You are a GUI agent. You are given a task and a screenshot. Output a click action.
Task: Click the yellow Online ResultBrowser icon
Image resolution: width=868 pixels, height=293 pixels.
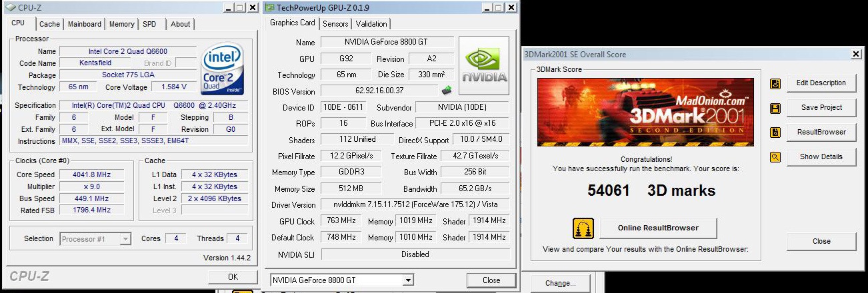coord(583,228)
